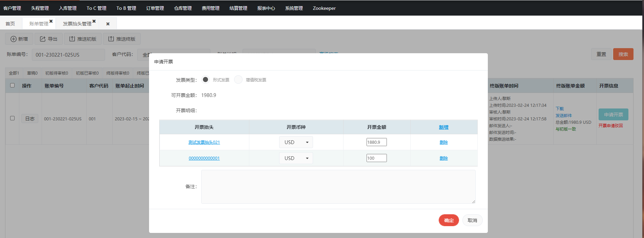The width and height of the screenshot is (644, 238).
Task: Click the standalone X tab after 发票抬头管理
Action: (108, 24)
